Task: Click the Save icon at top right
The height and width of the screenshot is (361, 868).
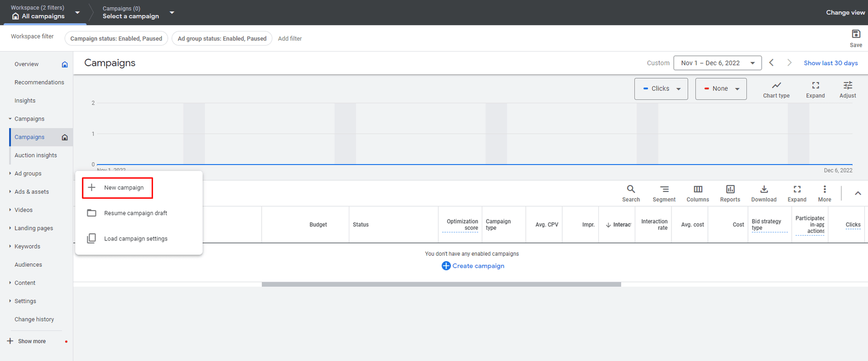Action: pyautogui.click(x=856, y=34)
